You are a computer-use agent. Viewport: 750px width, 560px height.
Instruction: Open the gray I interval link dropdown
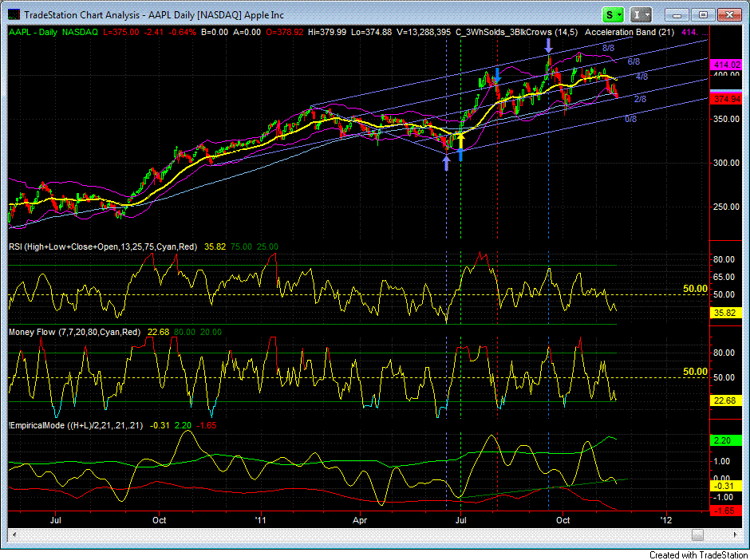tap(641, 15)
